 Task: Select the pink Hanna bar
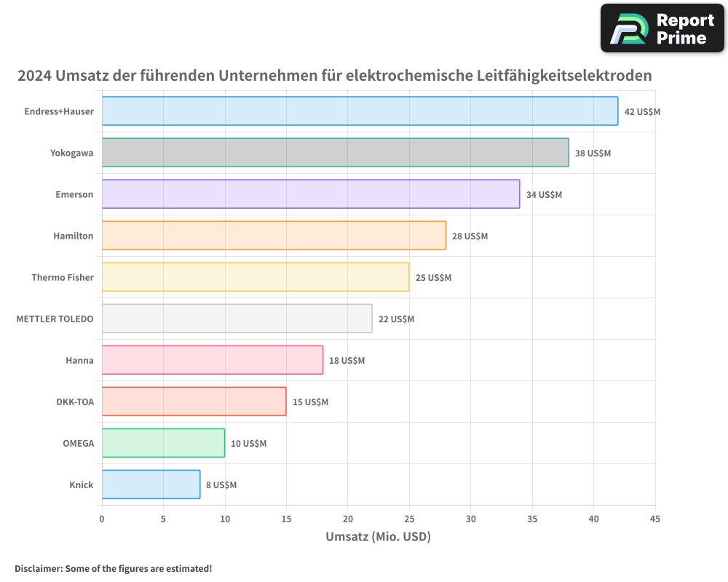tap(211, 360)
